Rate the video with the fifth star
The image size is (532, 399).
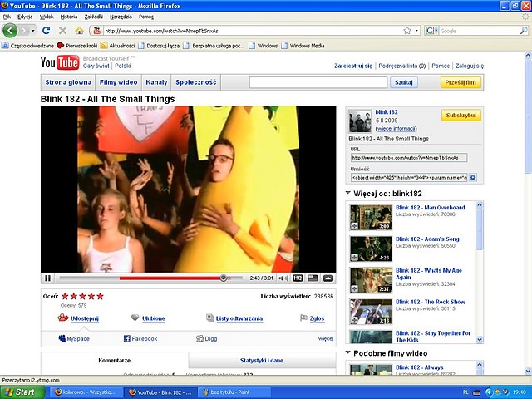(100, 296)
